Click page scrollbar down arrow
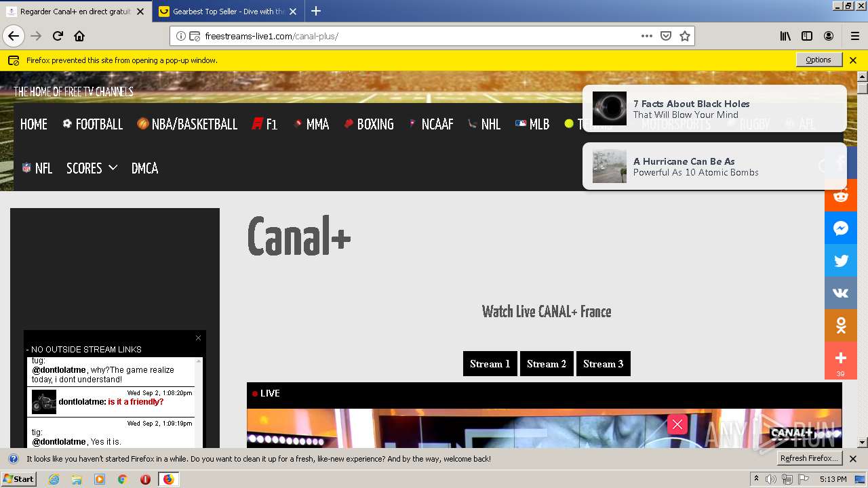The width and height of the screenshot is (868, 488). point(863,443)
